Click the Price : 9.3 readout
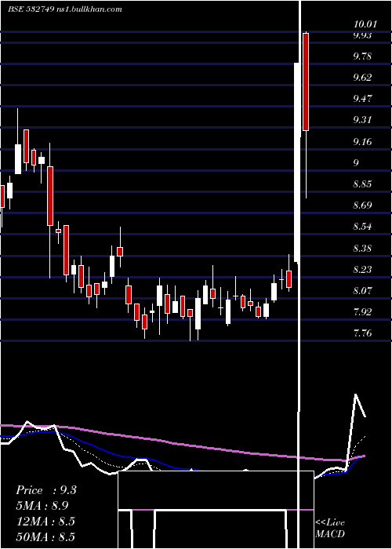This screenshot has width=392, height=549. click(45, 490)
